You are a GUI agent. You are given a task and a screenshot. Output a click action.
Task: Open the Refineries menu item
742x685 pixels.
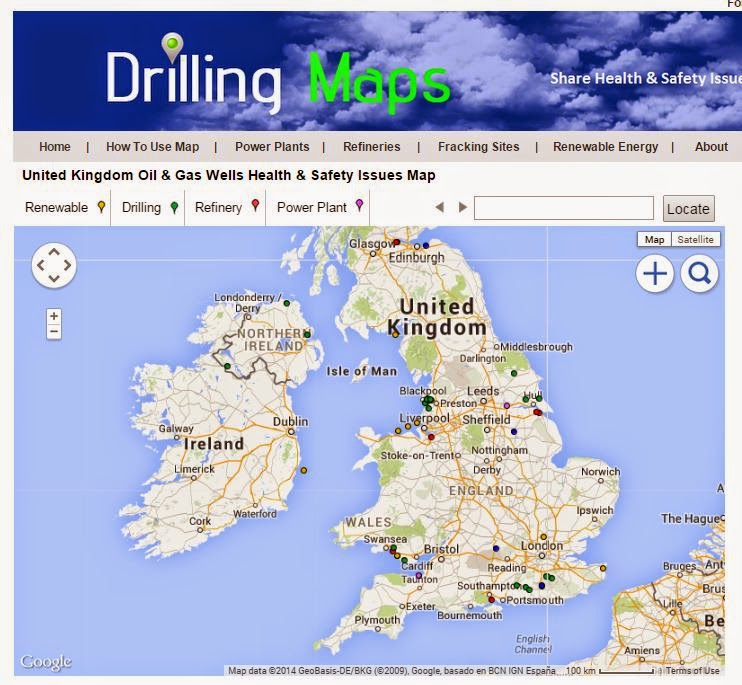click(x=371, y=147)
